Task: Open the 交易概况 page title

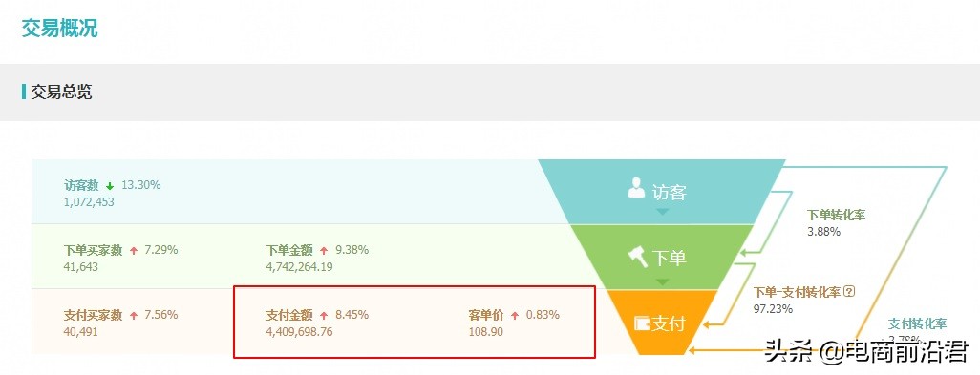Action: point(60,28)
